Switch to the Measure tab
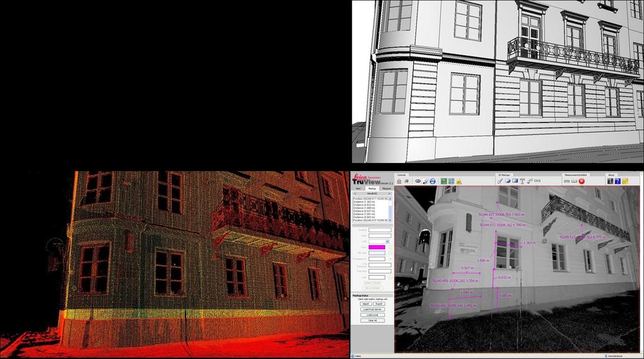The image size is (644, 359). [x=386, y=189]
